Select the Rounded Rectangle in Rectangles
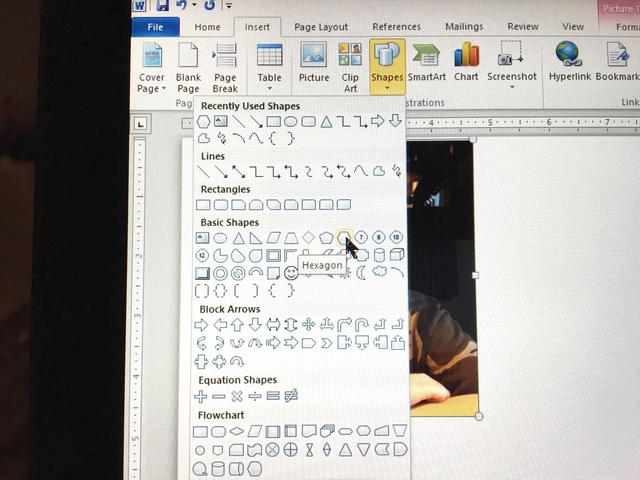This screenshot has width=640, height=480. [221, 204]
